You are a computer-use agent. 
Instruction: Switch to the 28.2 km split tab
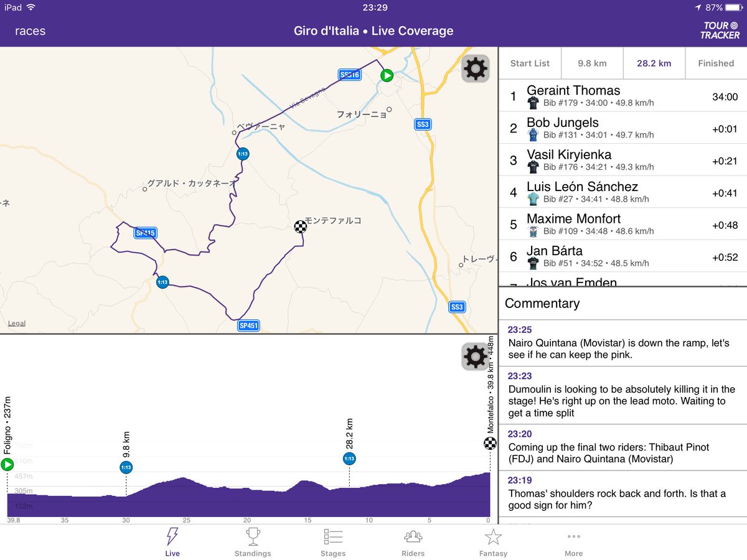point(654,63)
